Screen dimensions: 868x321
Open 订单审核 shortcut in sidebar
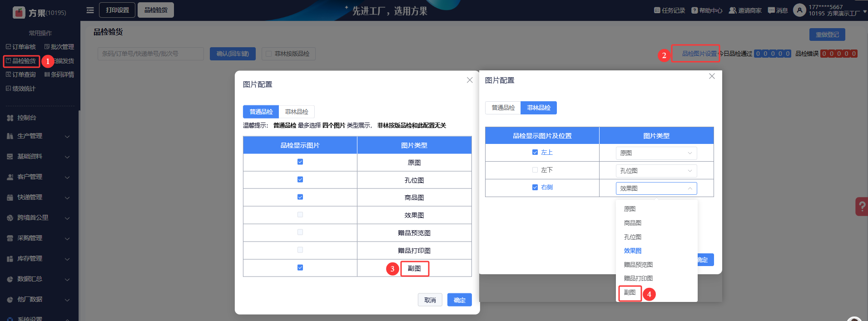tap(21, 47)
